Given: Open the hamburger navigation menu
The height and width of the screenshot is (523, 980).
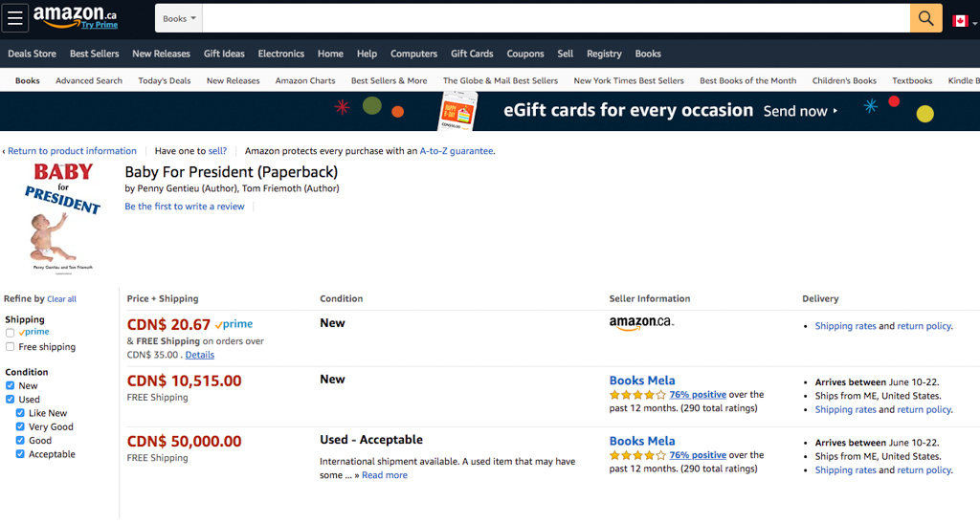Looking at the screenshot, I should pyautogui.click(x=15, y=18).
